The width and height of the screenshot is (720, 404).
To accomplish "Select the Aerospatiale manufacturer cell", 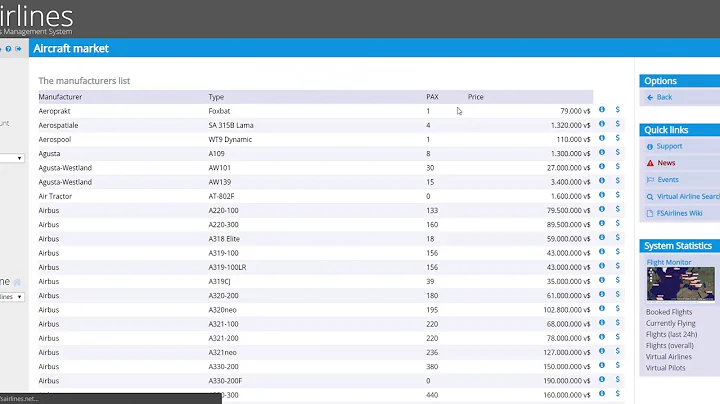I will (x=58, y=125).
